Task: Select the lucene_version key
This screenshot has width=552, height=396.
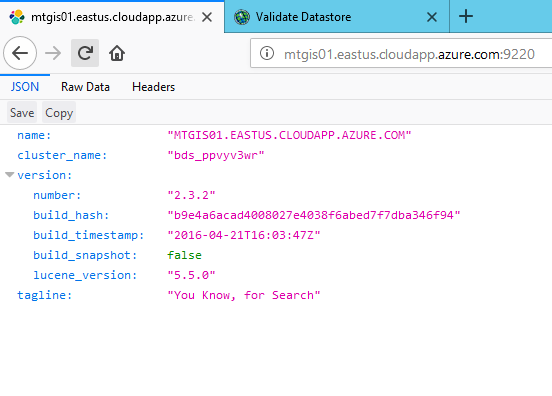Action: click(x=85, y=275)
